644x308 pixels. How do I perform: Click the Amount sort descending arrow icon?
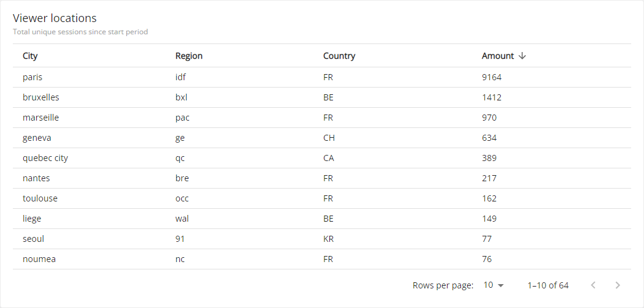(x=522, y=56)
